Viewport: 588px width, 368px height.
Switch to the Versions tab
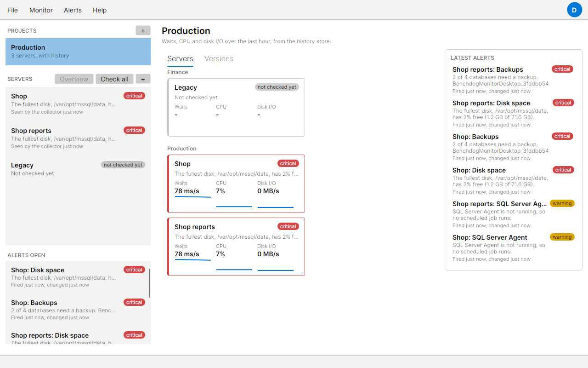pyautogui.click(x=219, y=59)
